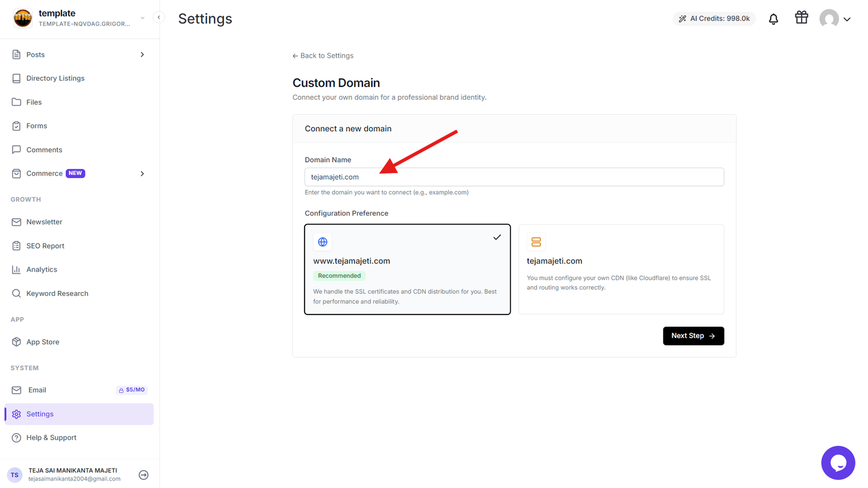The image size is (868, 488).
Task: Select the tejamajeti.com root domain option
Action: 621,269
